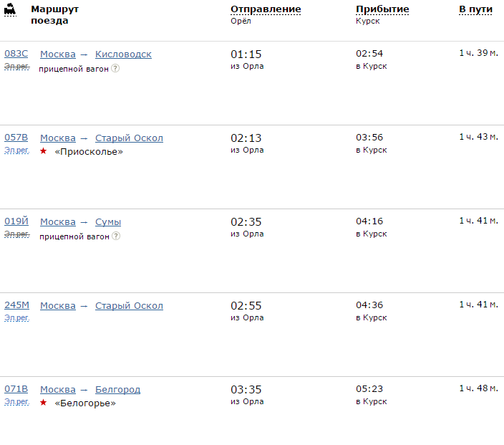
Task: Select train 019Й link
Action: (x=16, y=221)
